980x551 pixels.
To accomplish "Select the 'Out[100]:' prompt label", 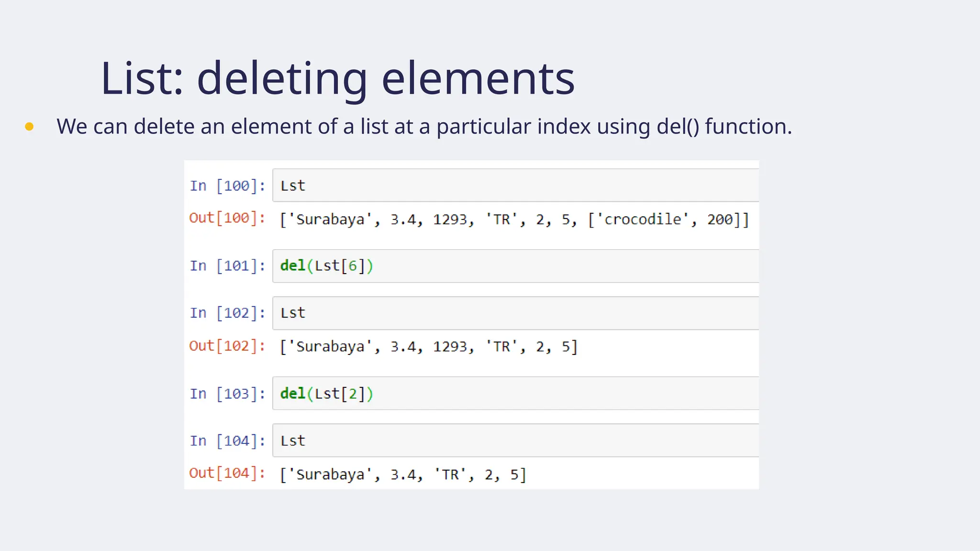I will (227, 218).
